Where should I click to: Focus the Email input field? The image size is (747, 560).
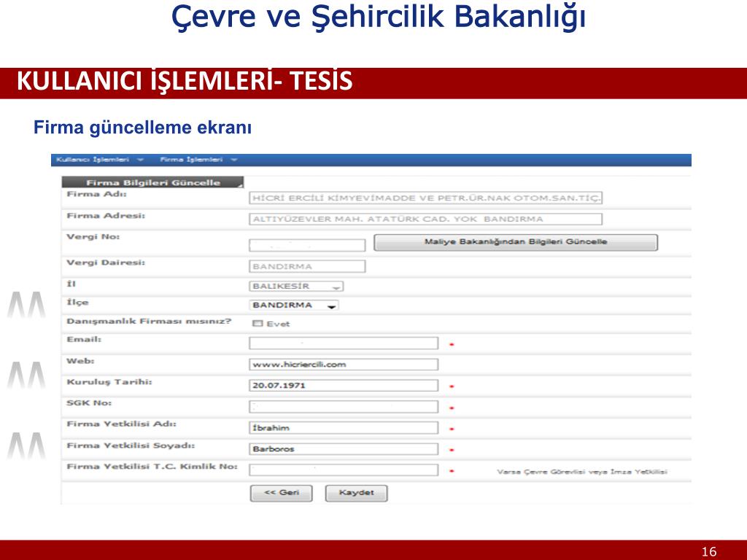click(x=344, y=343)
